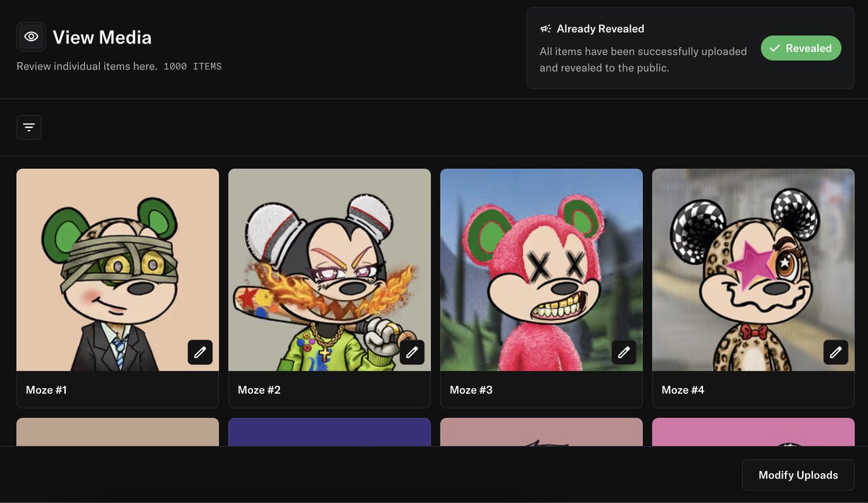Click the green Revealed status badge
The width and height of the screenshot is (868, 503).
point(801,48)
